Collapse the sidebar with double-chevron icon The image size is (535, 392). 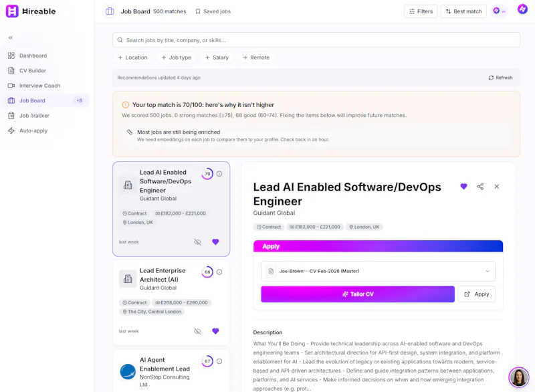pyautogui.click(x=11, y=37)
